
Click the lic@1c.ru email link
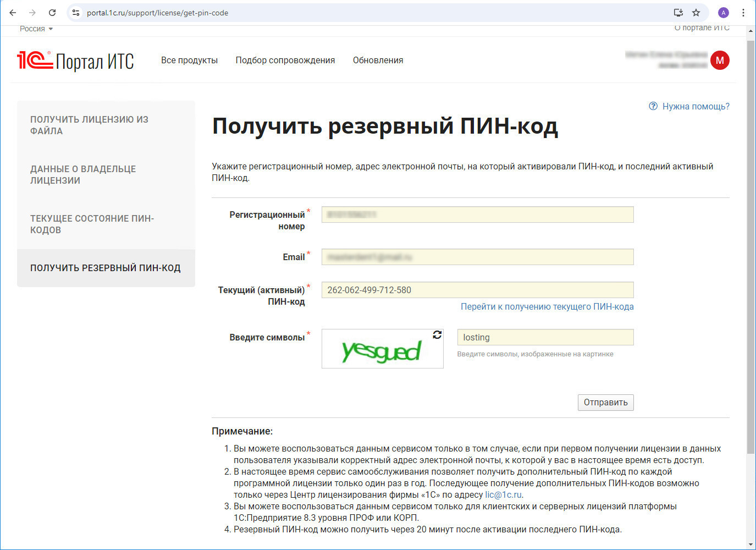coord(503,495)
